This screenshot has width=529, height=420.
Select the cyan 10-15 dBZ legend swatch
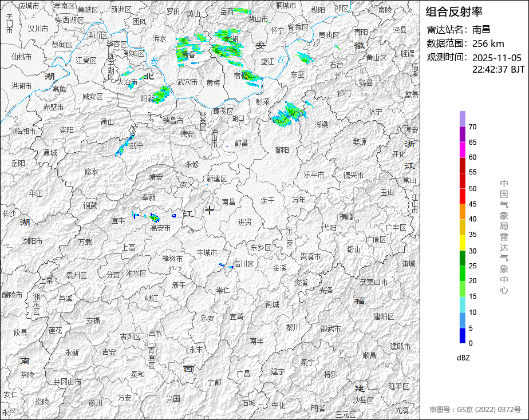[462, 305]
